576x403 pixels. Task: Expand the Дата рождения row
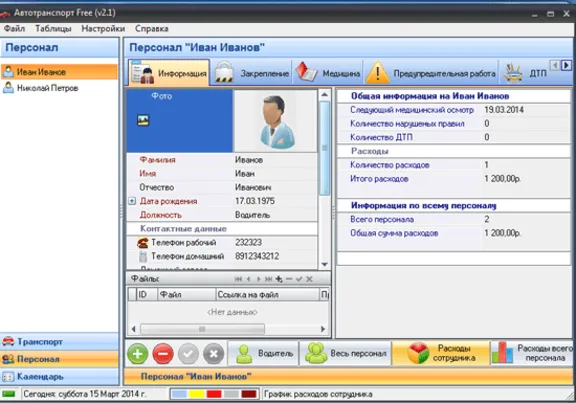[x=132, y=201]
